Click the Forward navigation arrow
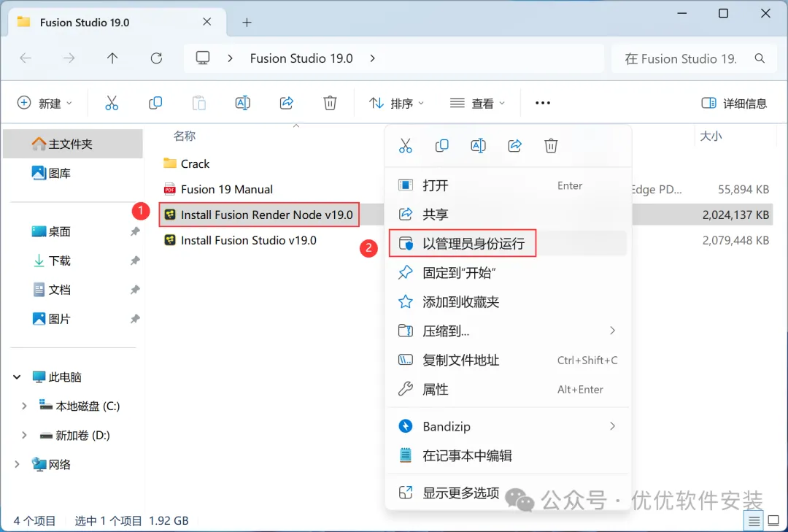The image size is (788, 532). click(69, 58)
